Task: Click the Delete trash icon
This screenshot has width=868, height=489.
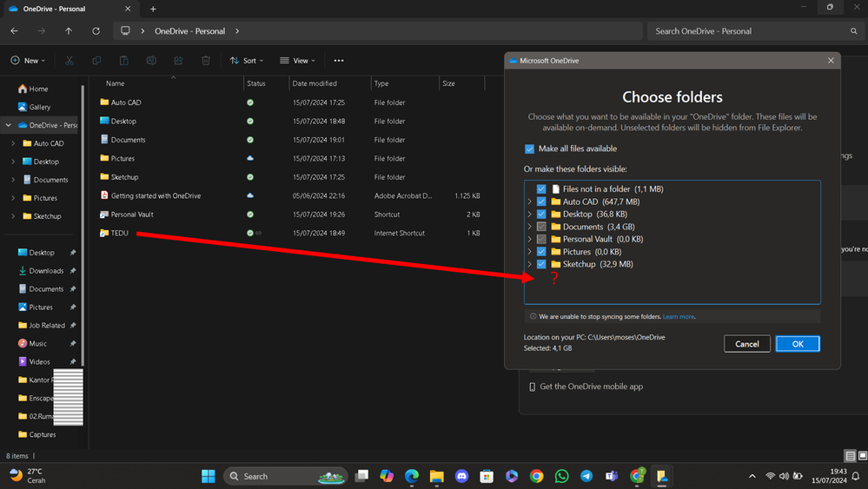Action: tap(205, 60)
